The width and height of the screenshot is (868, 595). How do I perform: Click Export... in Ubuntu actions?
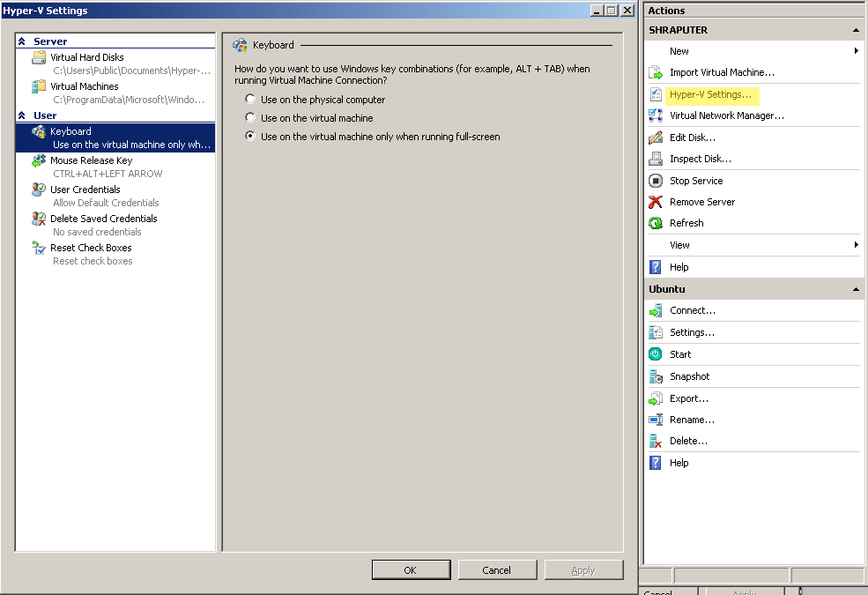pyautogui.click(x=688, y=398)
